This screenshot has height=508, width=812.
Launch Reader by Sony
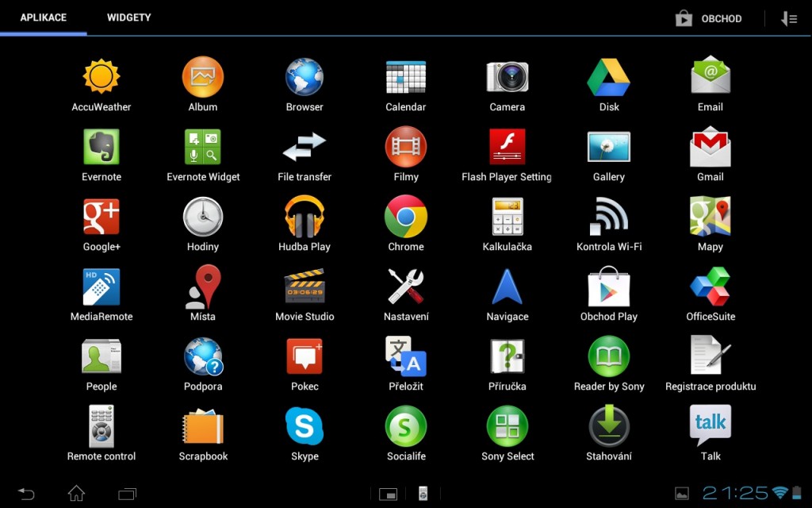coord(609,356)
